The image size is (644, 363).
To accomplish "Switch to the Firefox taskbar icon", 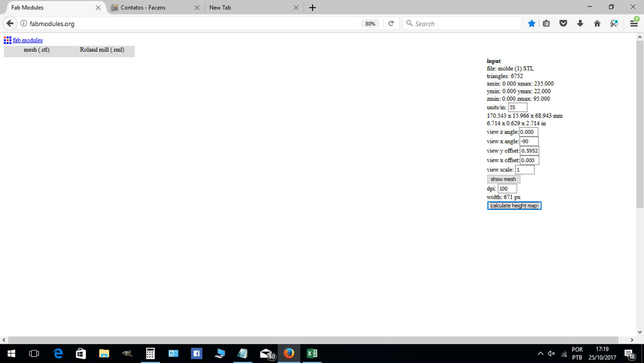I will [289, 354].
